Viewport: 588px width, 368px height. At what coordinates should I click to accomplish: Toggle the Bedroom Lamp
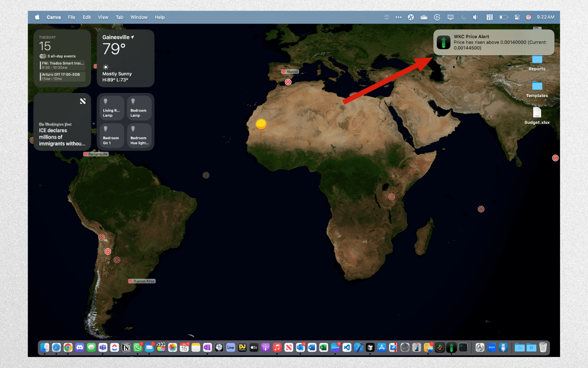(139, 107)
